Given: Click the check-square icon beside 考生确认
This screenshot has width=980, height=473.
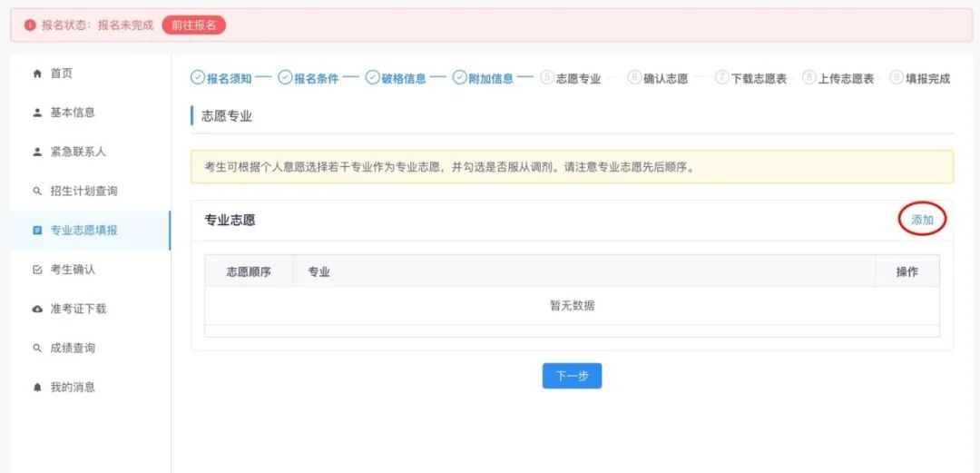Looking at the screenshot, I should pos(37,270).
